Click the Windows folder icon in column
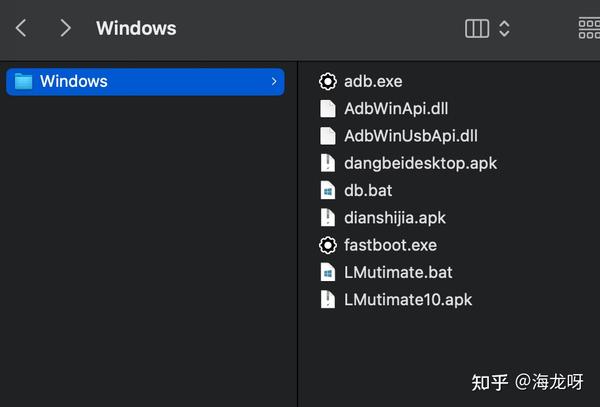 [x=24, y=81]
